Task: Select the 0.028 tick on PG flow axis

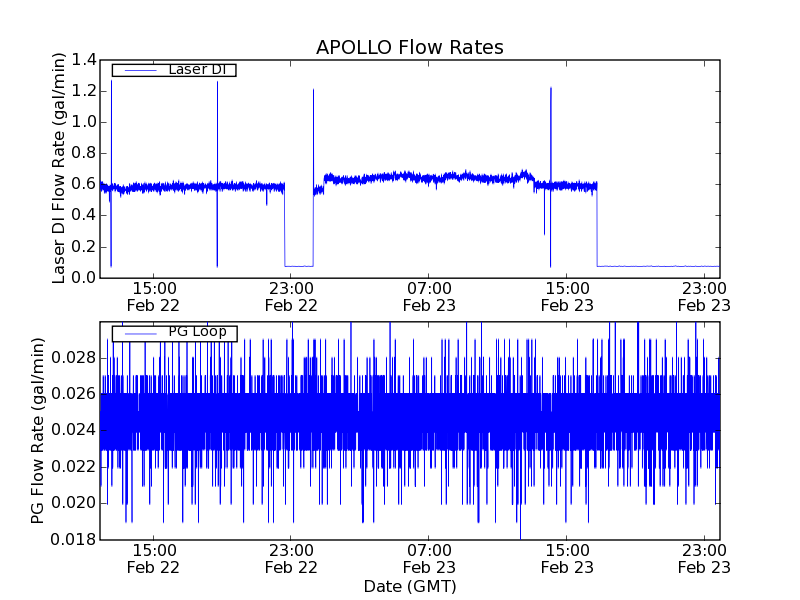Action: coord(73,358)
